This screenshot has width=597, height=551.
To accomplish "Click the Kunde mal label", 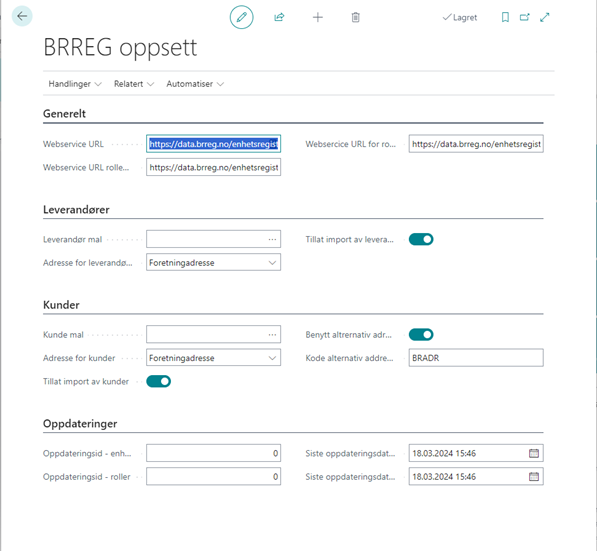I will pyautogui.click(x=63, y=335).
